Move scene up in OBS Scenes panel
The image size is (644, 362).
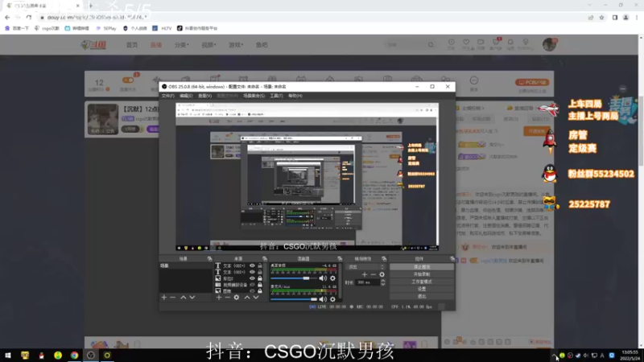(184, 297)
